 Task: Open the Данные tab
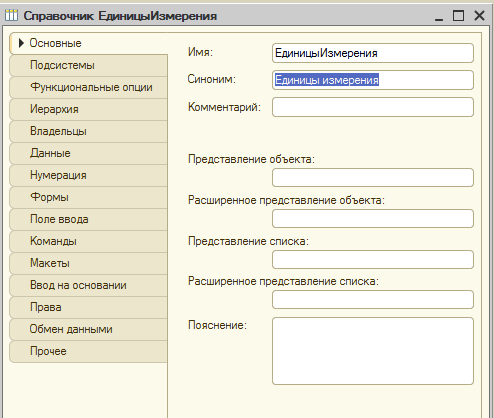pyautogui.click(x=89, y=153)
